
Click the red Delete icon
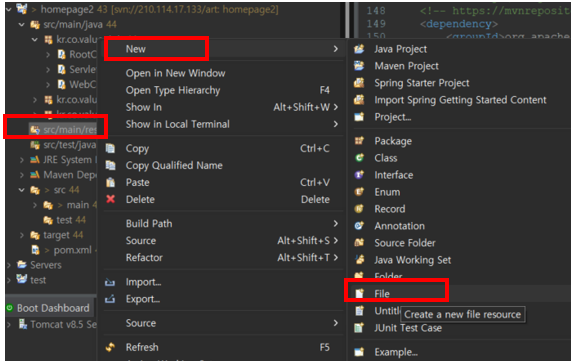point(111,199)
